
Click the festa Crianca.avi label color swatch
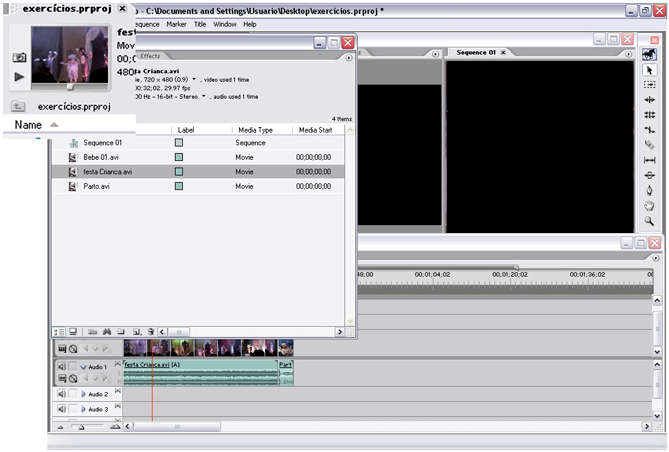click(179, 171)
